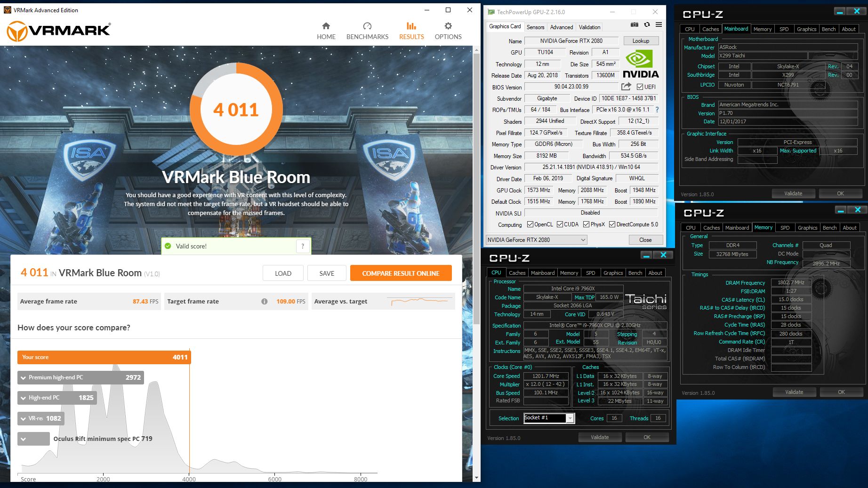The height and width of the screenshot is (488, 868).
Task: Click Validate in Mainboard CPU-Z window
Action: tap(793, 193)
